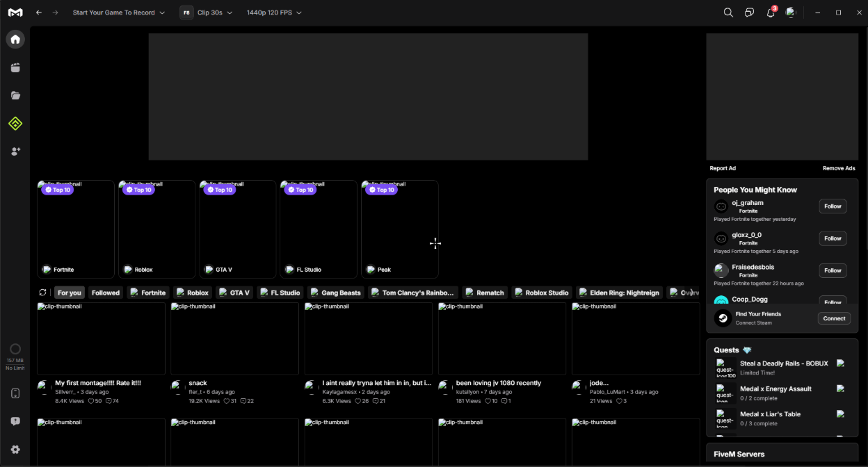Open the Peak Top 10 card
The image size is (868, 467).
[400, 229]
